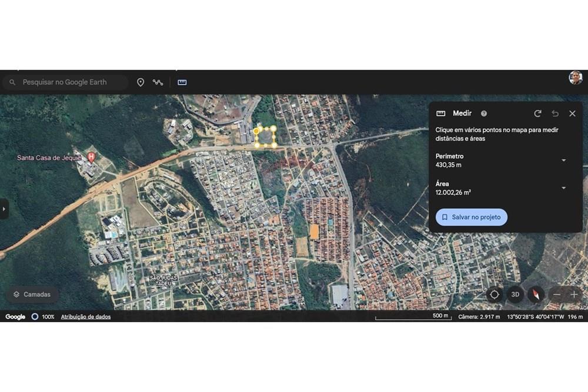Open the Perímetro units dropdown
The height and width of the screenshot is (392, 588).
pyautogui.click(x=563, y=160)
